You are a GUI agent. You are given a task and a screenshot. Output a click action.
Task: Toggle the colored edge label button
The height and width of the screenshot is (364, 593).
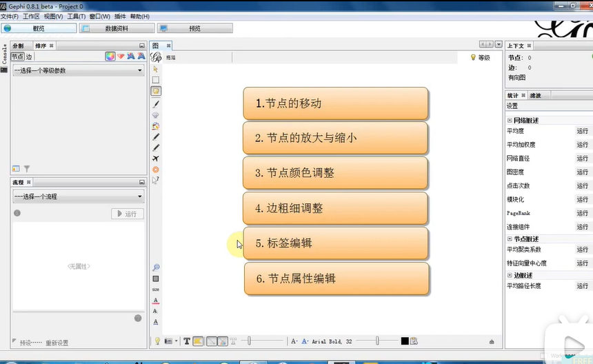pos(223,341)
